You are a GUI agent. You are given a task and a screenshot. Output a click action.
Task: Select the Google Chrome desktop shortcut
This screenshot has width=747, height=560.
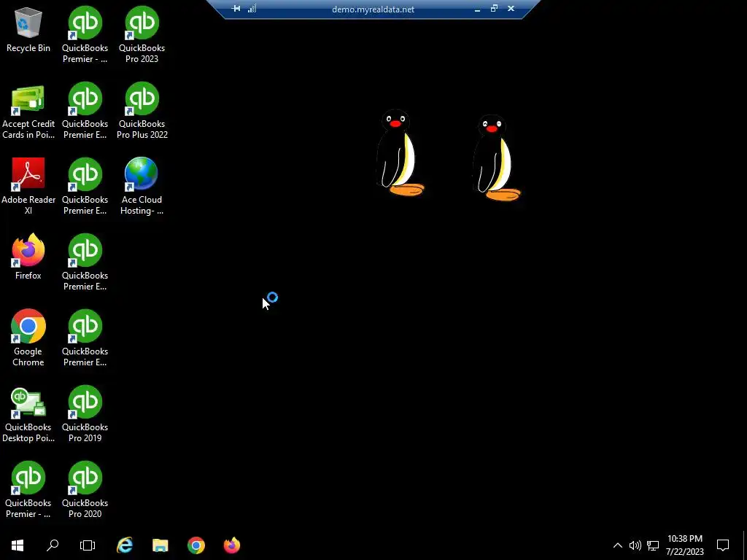coord(28,338)
